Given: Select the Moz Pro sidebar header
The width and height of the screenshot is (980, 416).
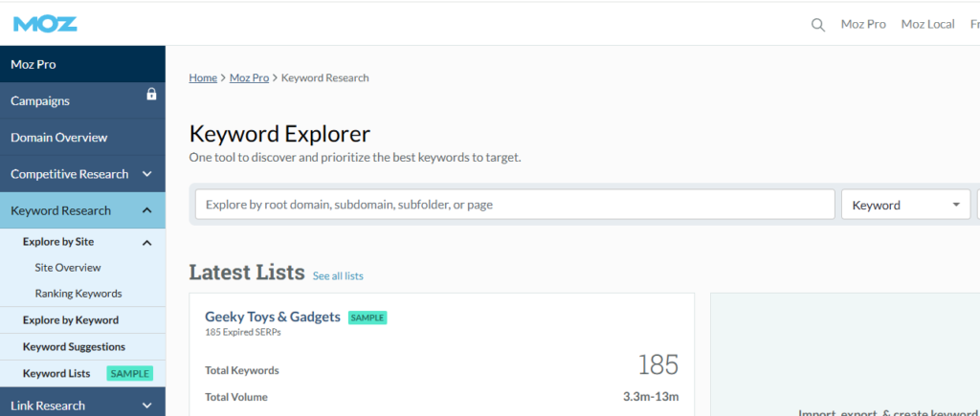Looking at the screenshot, I should click(82, 64).
